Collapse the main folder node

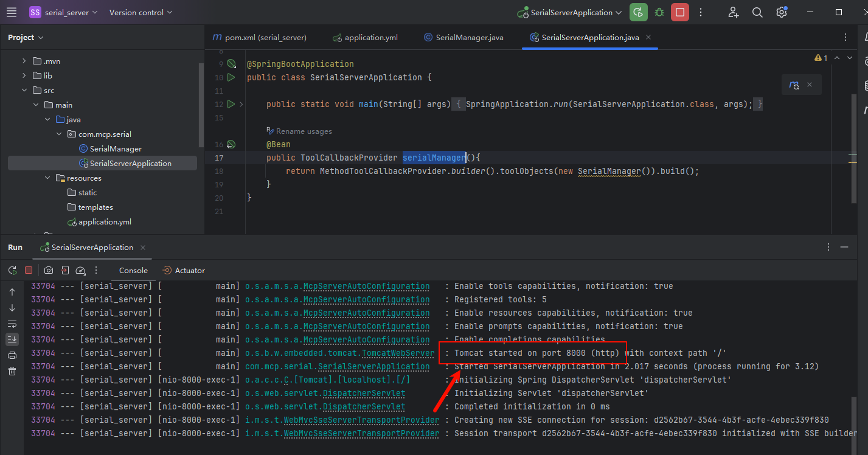click(x=36, y=105)
